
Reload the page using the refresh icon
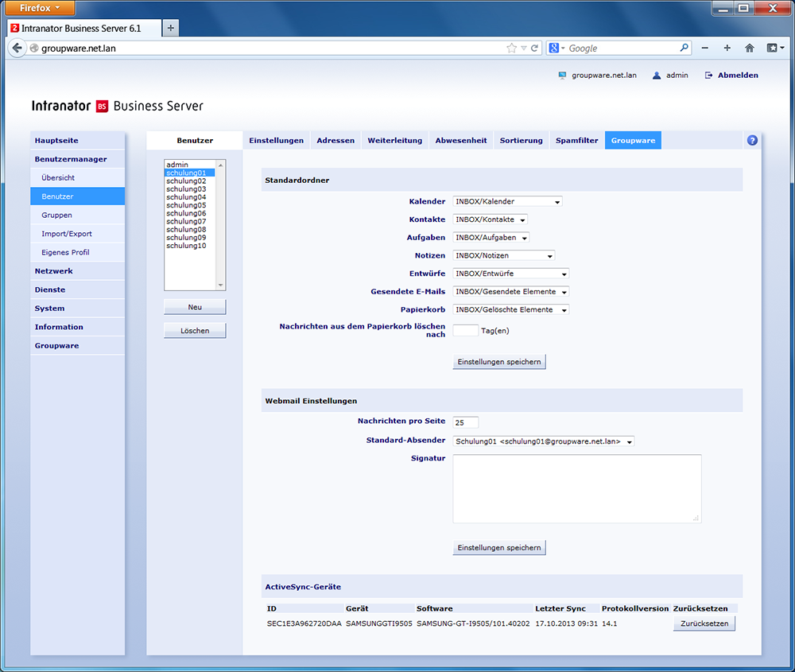[535, 48]
